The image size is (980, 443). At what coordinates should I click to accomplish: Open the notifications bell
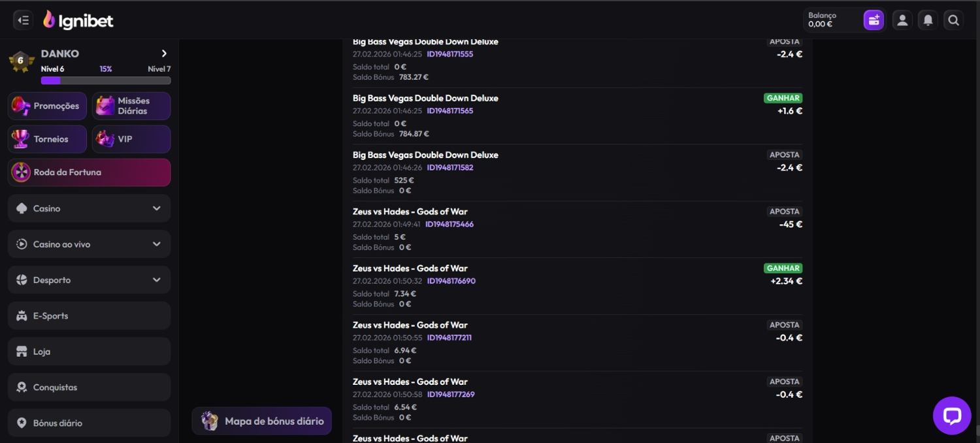(928, 20)
